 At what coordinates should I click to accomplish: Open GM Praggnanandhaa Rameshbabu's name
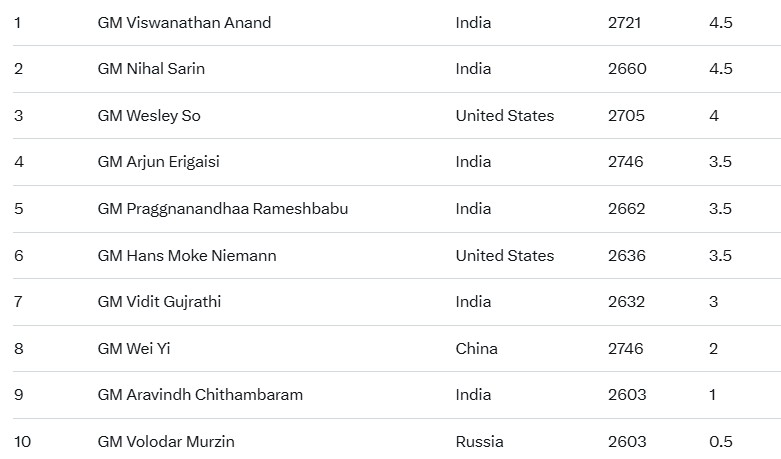click(223, 209)
